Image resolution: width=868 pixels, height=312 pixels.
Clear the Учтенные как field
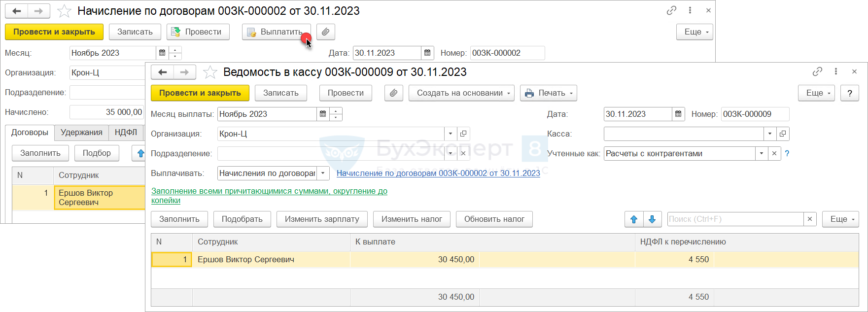[774, 153]
